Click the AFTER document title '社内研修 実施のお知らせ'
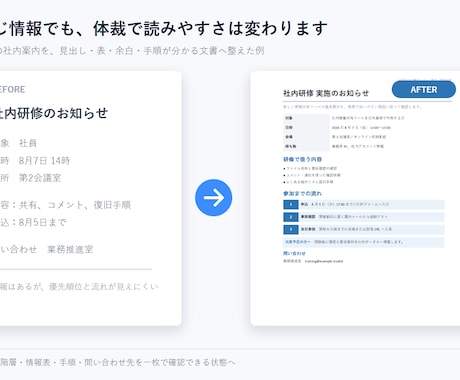The height and width of the screenshot is (380, 460). click(326, 93)
